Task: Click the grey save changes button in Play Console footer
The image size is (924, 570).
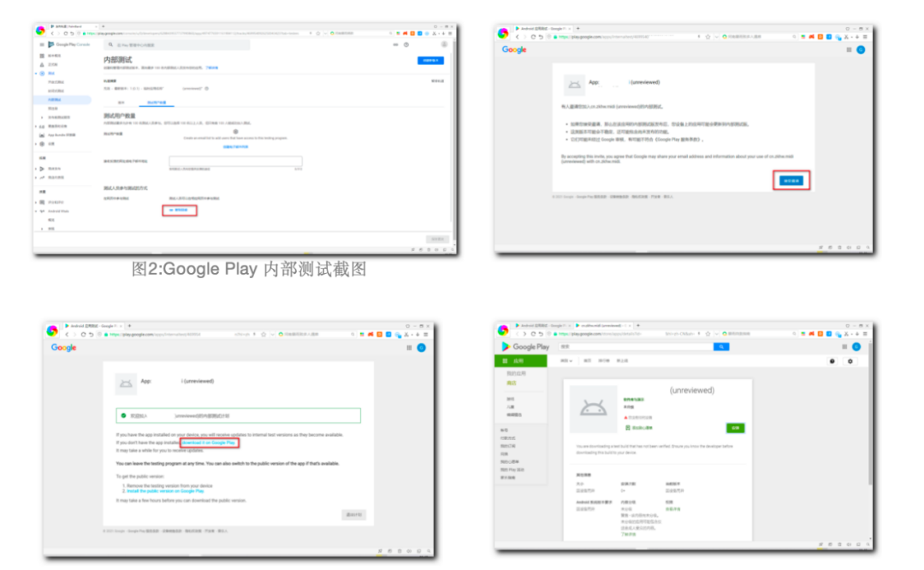Action: click(x=437, y=239)
